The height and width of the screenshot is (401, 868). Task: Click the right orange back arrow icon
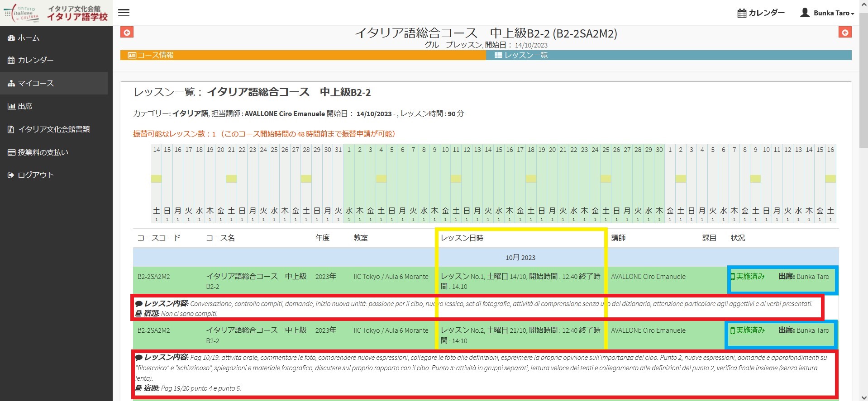[844, 32]
